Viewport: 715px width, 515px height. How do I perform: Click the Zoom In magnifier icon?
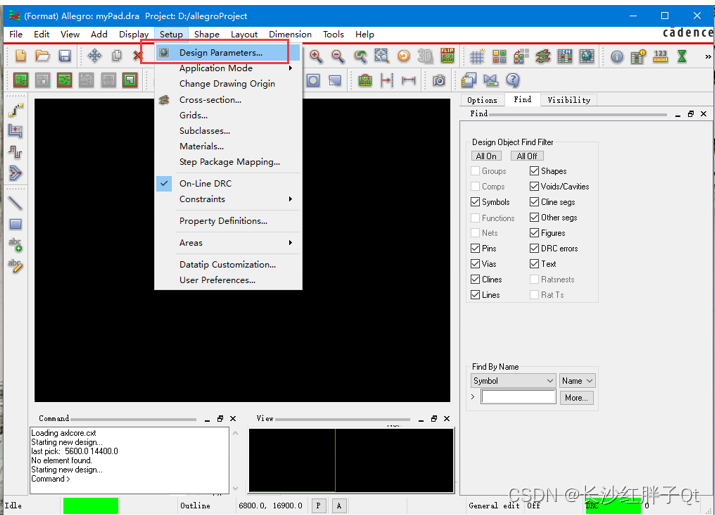tap(316, 56)
